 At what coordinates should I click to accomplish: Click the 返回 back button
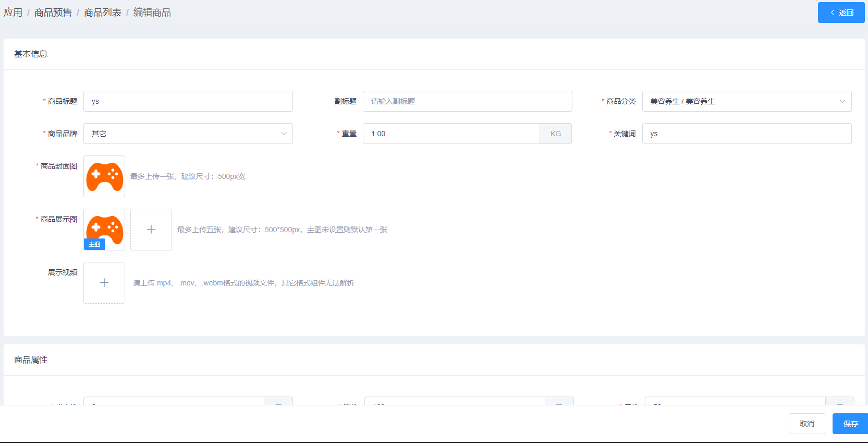point(840,13)
